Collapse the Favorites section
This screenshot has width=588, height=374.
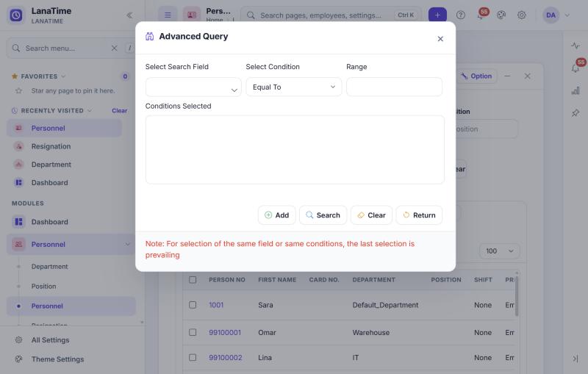click(63, 76)
